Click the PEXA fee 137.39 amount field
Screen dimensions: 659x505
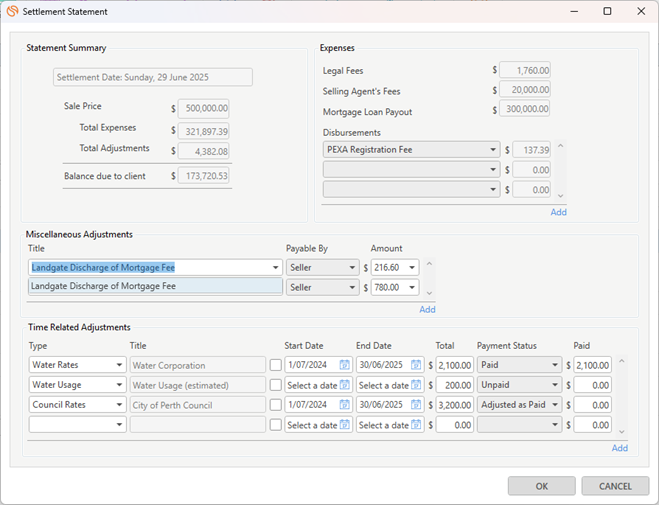pyautogui.click(x=532, y=150)
